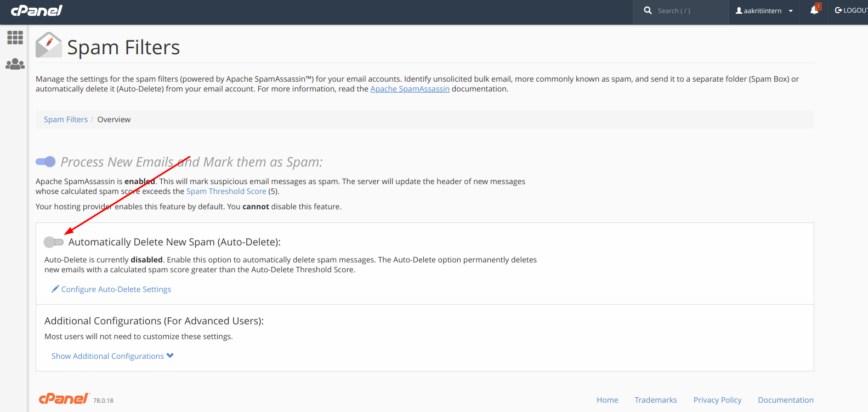Click the version number 78.0.18
868x412 pixels.
pyautogui.click(x=103, y=400)
